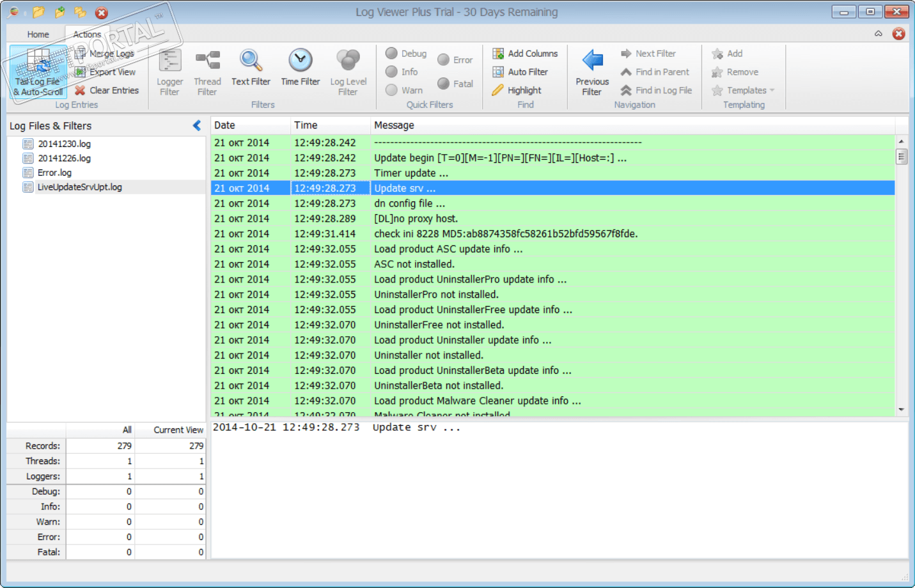Open the Time Filter clock icon
This screenshot has height=588, width=915.
[300, 60]
